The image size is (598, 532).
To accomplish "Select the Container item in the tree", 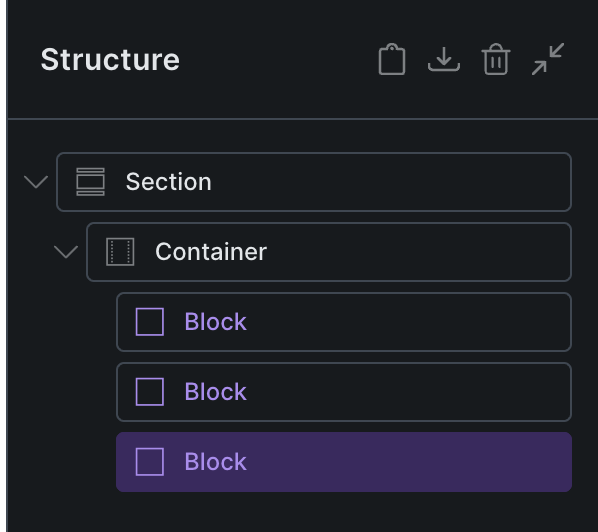I will [x=329, y=252].
